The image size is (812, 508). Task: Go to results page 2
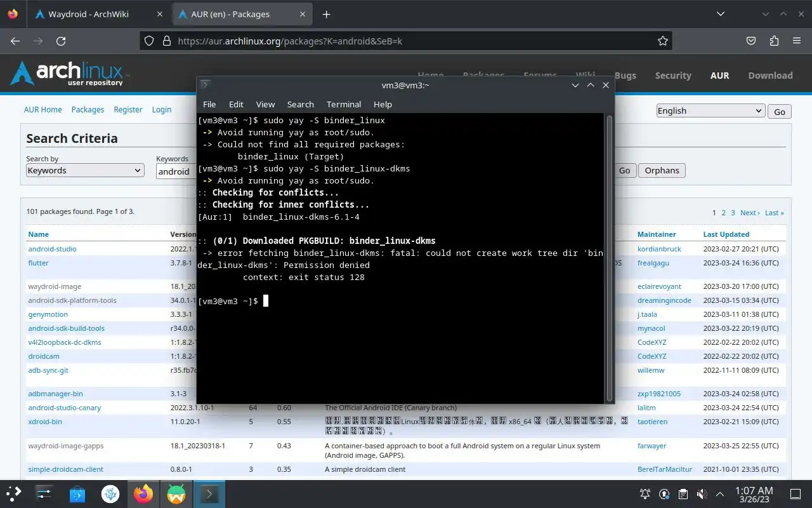coord(723,213)
